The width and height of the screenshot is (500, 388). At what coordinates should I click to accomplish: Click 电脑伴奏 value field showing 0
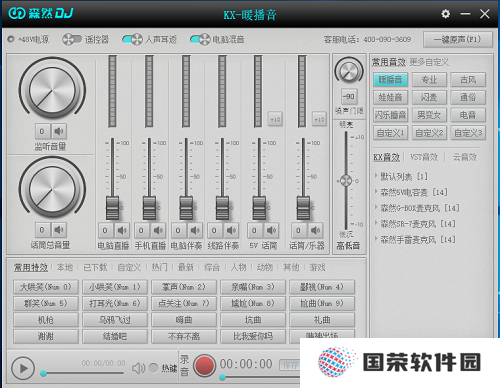[x=178, y=230]
